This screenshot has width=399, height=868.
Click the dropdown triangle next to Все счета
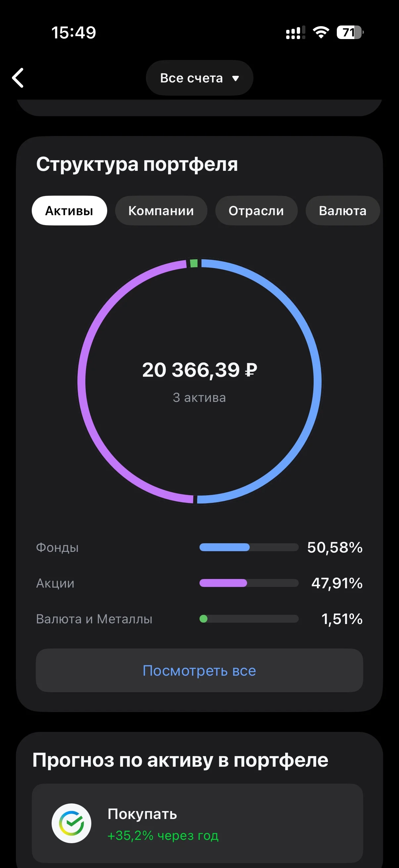(x=235, y=78)
